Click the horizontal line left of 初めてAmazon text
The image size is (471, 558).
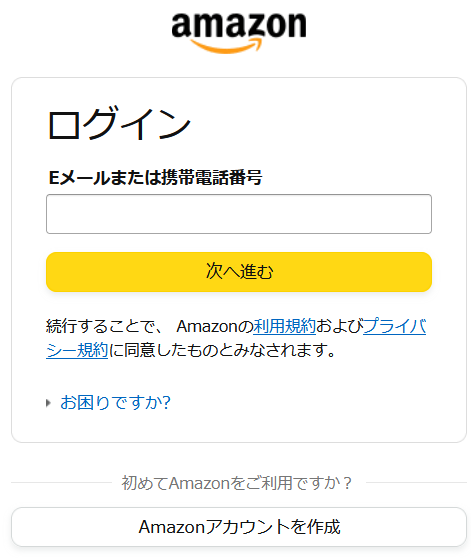[x=61, y=483]
